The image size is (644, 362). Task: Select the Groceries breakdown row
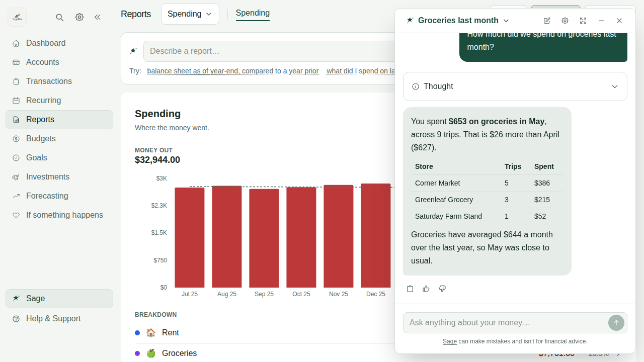(x=265, y=353)
